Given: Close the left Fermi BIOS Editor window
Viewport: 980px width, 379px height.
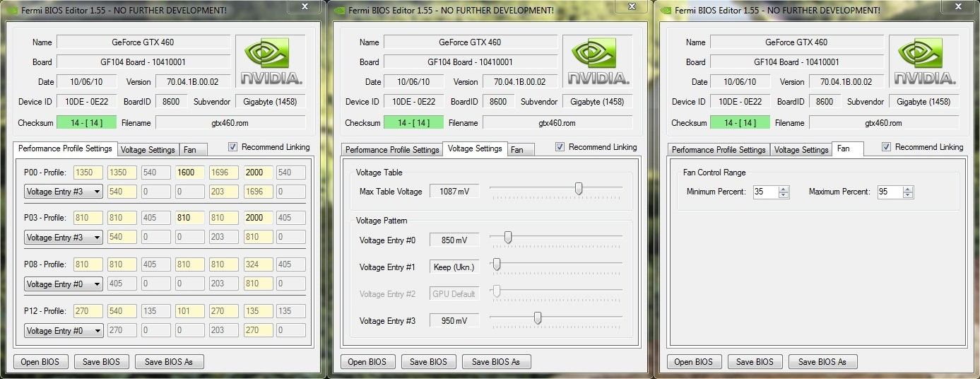Looking at the screenshot, I should 305,7.
